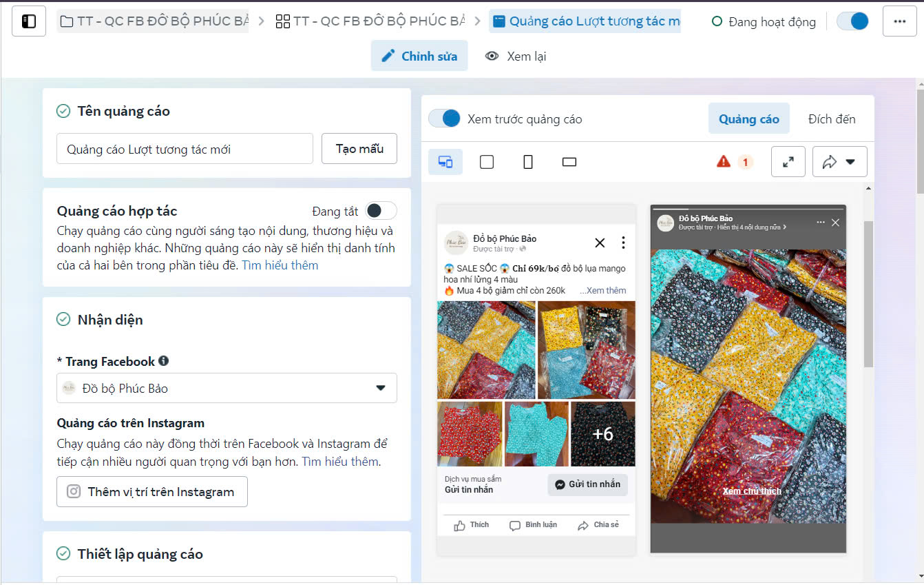Toggle the left sidebar panel icon
924x585 pixels.
click(x=29, y=21)
